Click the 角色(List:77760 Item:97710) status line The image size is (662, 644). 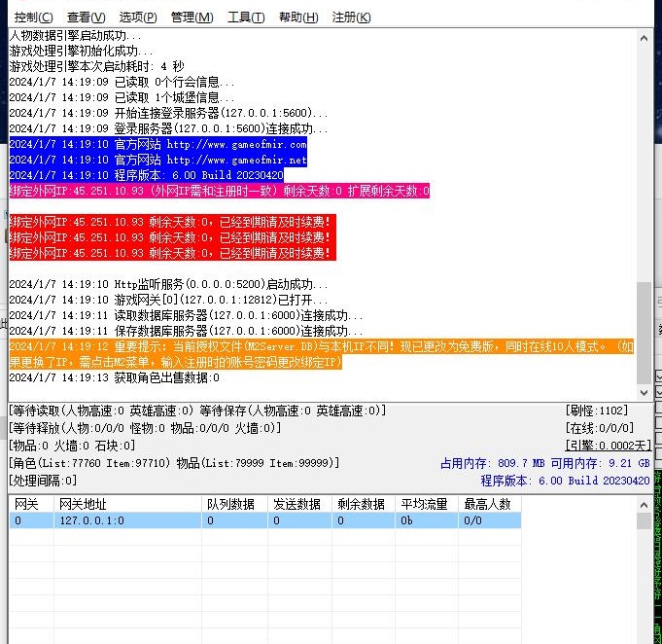174,463
